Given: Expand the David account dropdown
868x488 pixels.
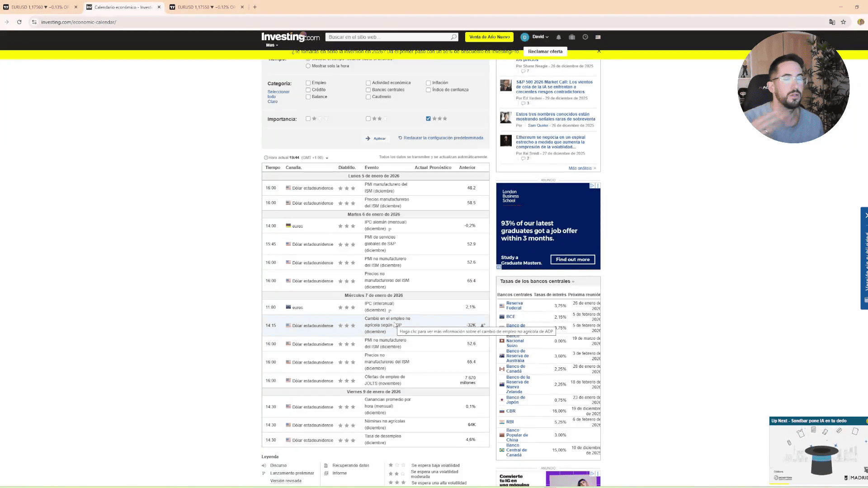Looking at the screenshot, I should [540, 37].
